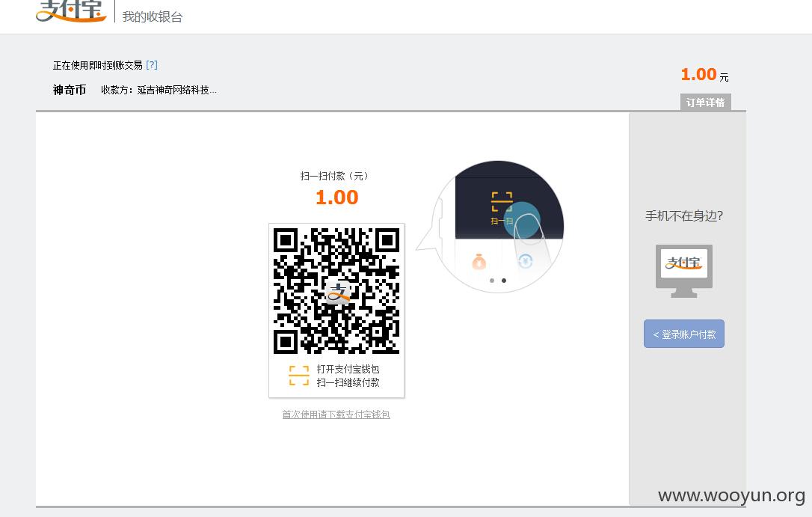Click the orange scan frame icon under QR code

pos(299,376)
